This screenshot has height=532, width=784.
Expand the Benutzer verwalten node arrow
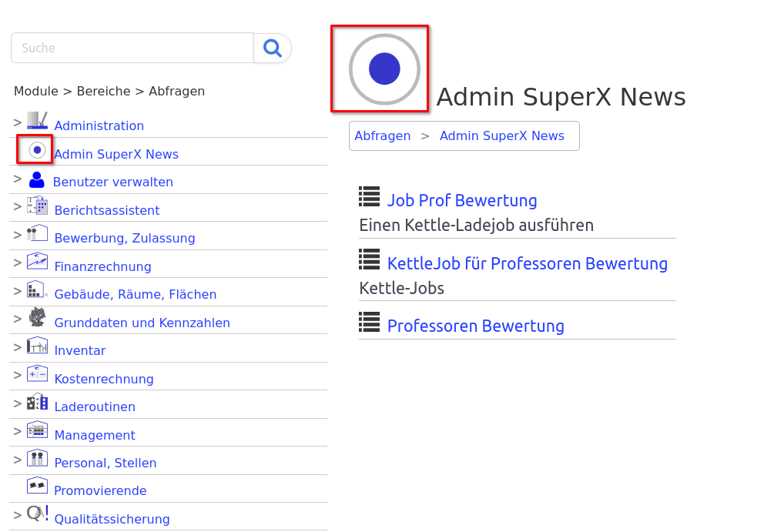pyautogui.click(x=18, y=179)
